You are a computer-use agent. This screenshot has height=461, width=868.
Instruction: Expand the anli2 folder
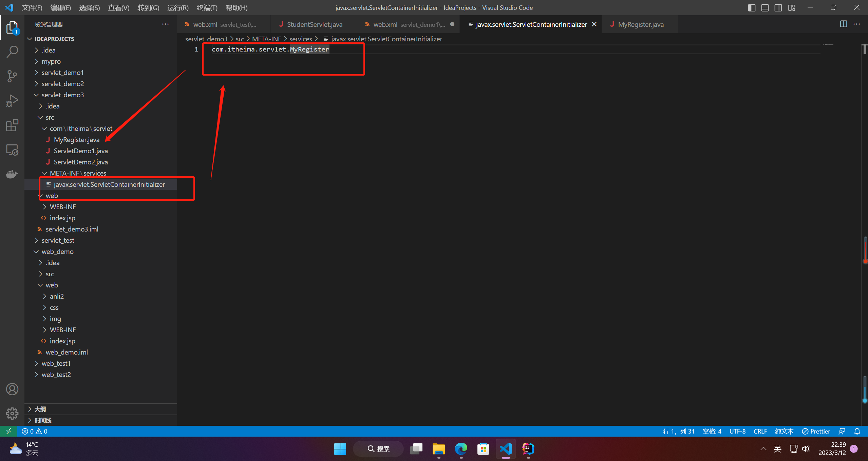pyautogui.click(x=101, y=296)
